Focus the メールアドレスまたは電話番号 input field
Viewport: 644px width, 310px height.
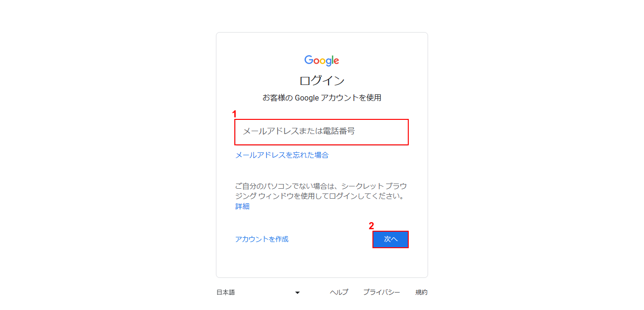click(x=322, y=132)
